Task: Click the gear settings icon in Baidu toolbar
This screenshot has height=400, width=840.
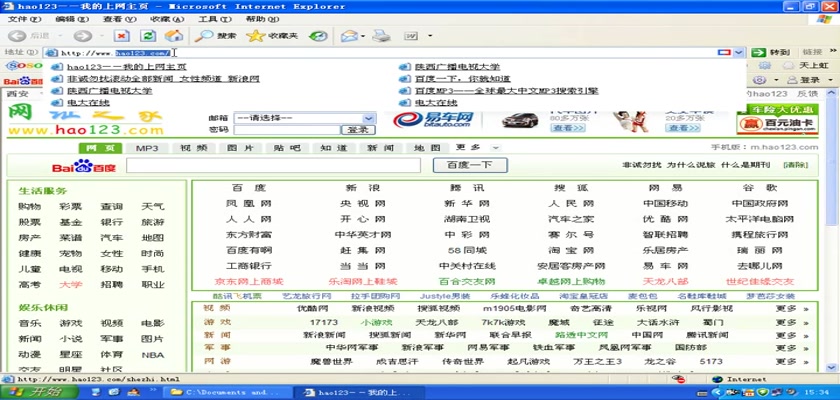Action: click(759, 80)
